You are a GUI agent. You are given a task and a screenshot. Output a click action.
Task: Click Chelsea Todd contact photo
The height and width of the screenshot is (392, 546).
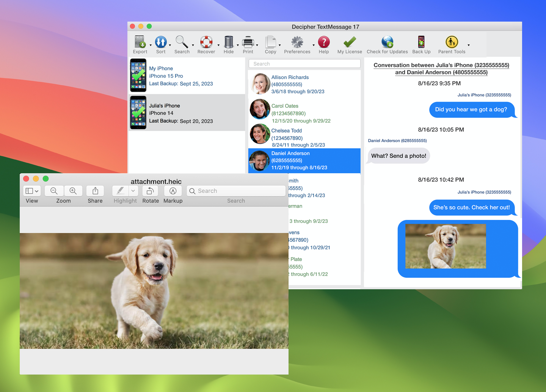coord(260,134)
